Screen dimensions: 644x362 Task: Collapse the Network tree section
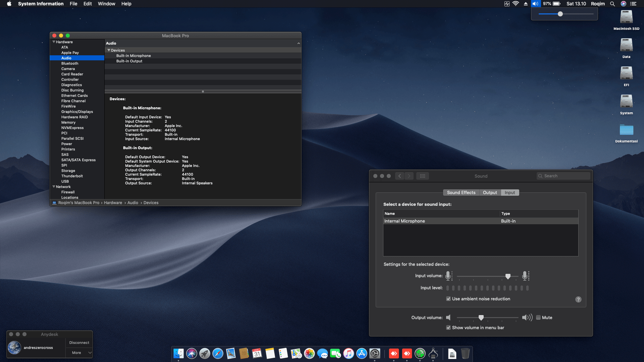pos(54,187)
